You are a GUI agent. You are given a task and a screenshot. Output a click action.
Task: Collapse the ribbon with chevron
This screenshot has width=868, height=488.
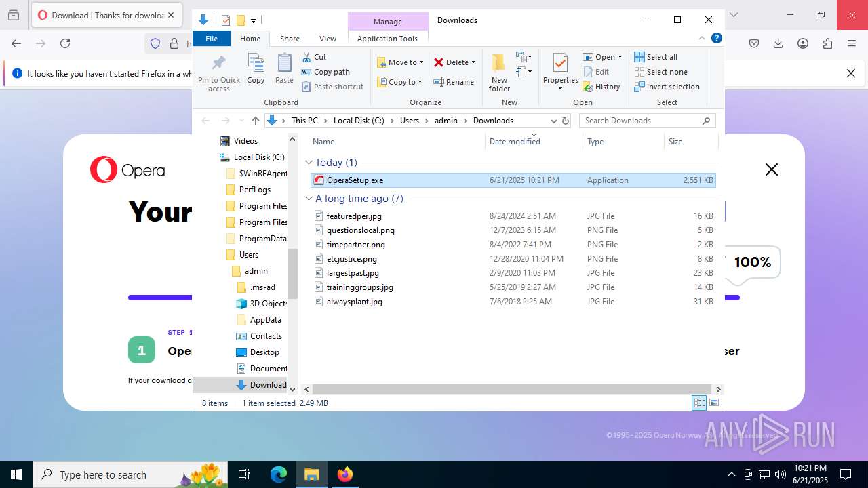pyautogui.click(x=702, y=38)
